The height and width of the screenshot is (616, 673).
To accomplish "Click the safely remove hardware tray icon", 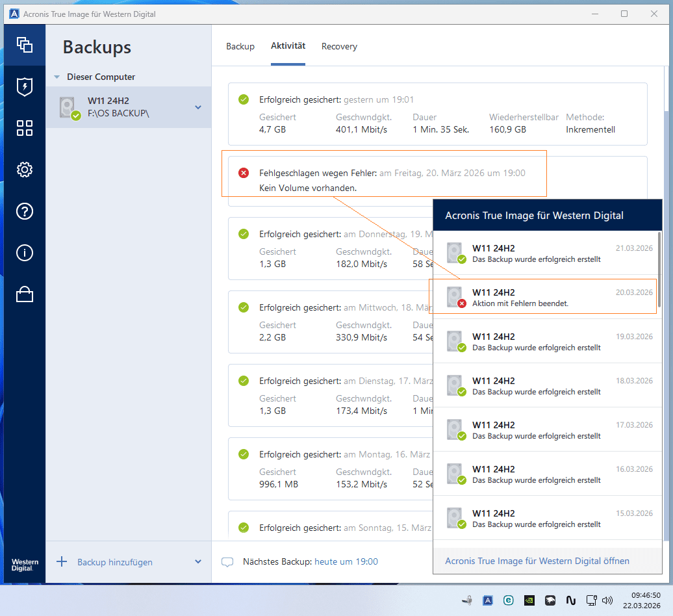I will click(467, 600).
